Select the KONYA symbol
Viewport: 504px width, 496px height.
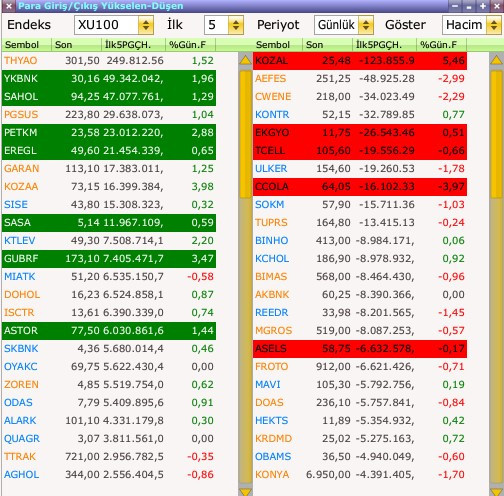click(272, 475)
